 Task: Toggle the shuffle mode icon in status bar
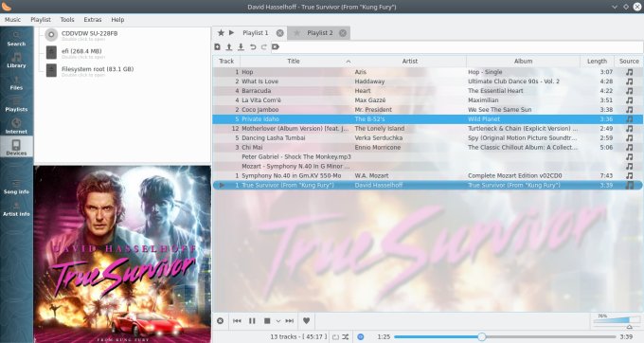(x=346, y=336)
